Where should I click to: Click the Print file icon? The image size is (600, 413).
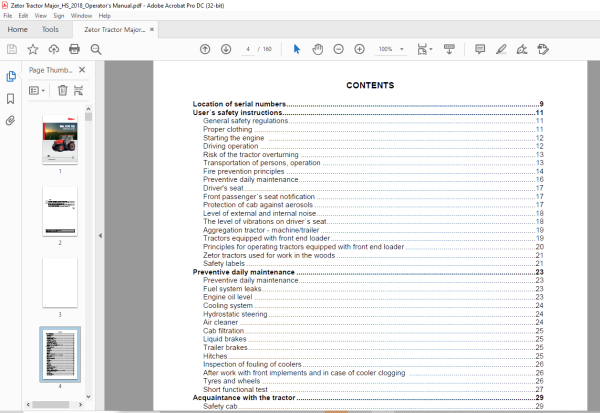pos(74,49)
